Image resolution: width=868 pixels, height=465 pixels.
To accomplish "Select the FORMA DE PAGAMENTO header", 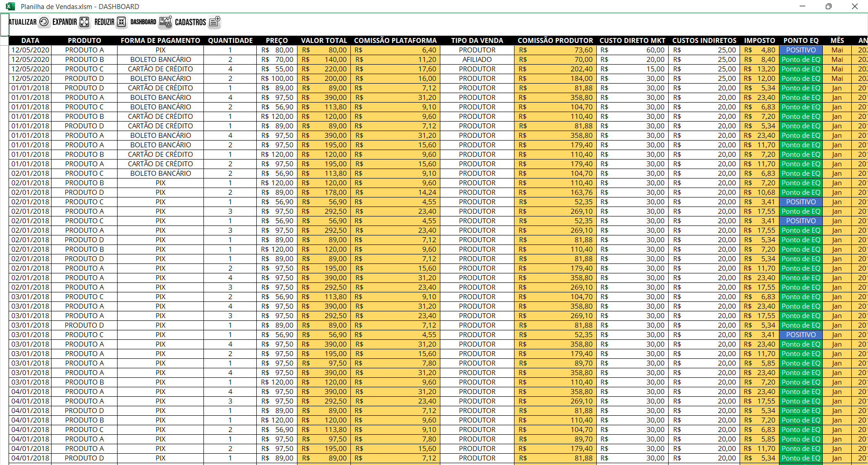I will (160, 41).
